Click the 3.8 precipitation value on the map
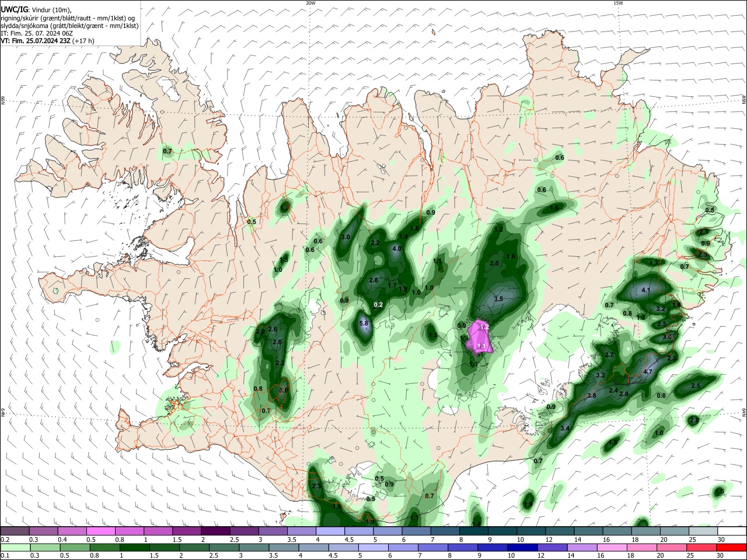This screenshot has width=747, height=560. pyautogui.click(x=592, y=395)
